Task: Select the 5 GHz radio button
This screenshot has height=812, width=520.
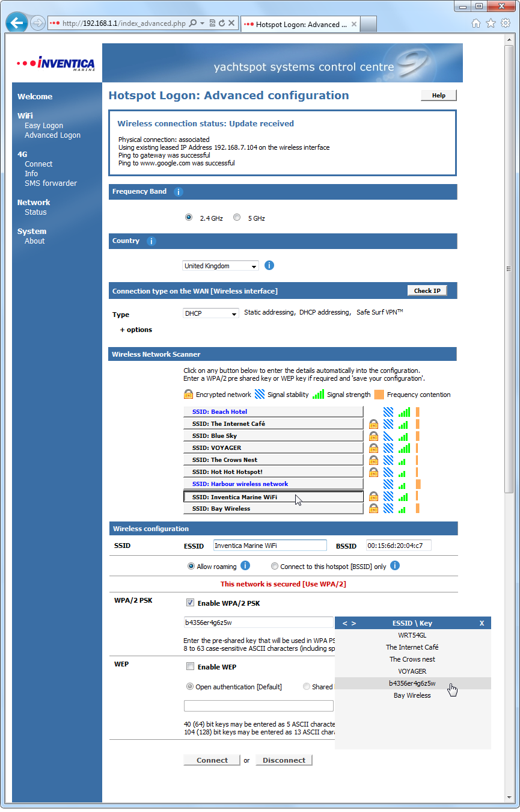Action: click(x=237, y=218)
